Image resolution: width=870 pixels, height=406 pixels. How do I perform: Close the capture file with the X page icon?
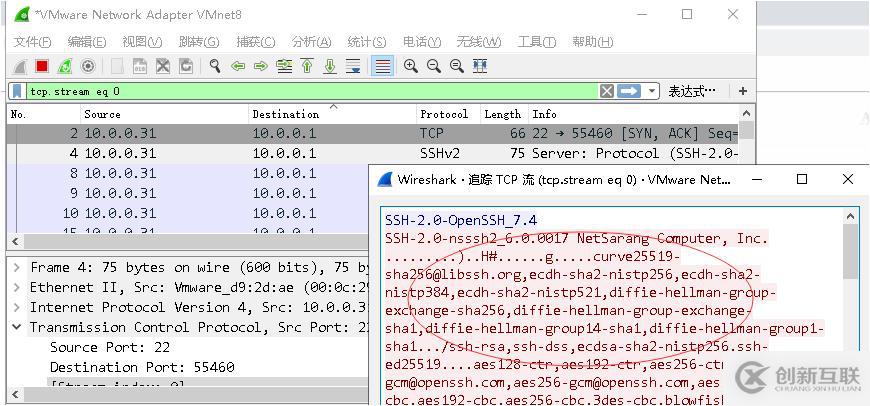click(163, 67)
